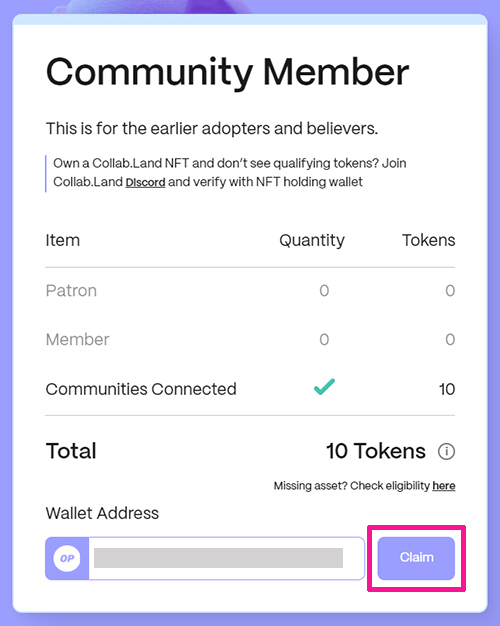Open the Discord link
500x626 pixels.
(145, 182)
